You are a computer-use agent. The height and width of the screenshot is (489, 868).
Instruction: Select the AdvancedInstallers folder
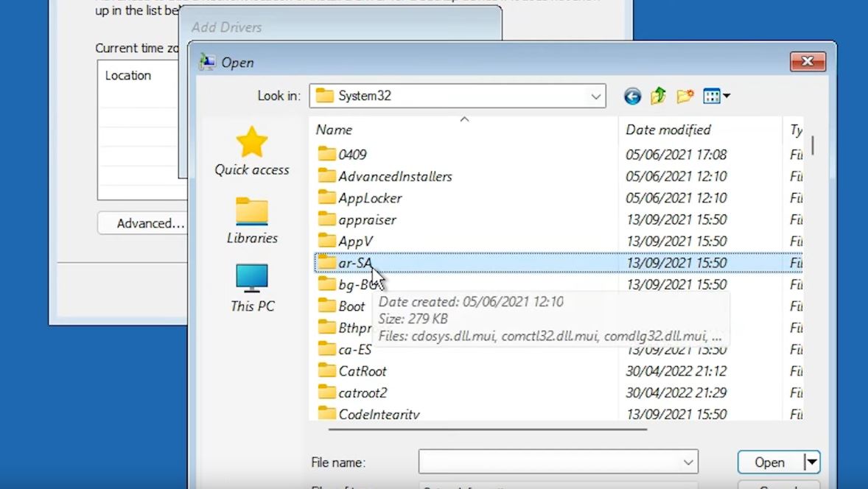click(x=385, y=176)
